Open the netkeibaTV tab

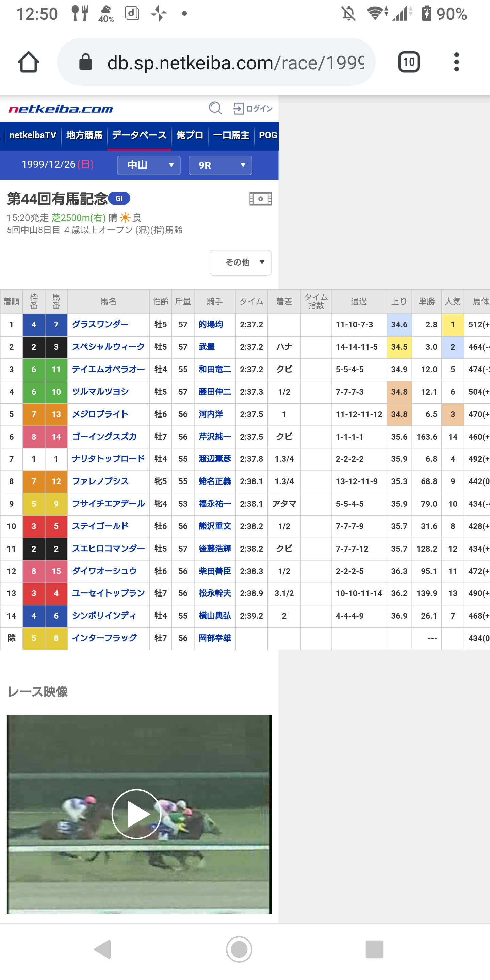pos(33,135)
